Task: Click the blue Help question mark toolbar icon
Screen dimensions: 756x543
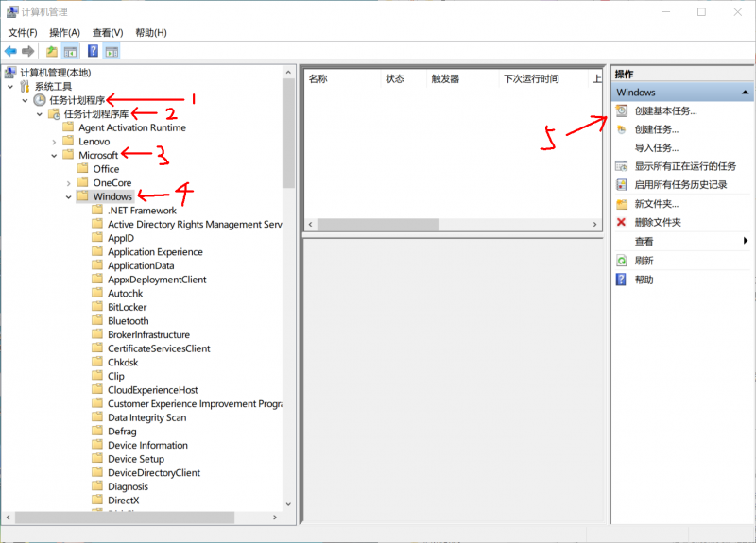Action: pyautogui.click(x=93, y=51)
